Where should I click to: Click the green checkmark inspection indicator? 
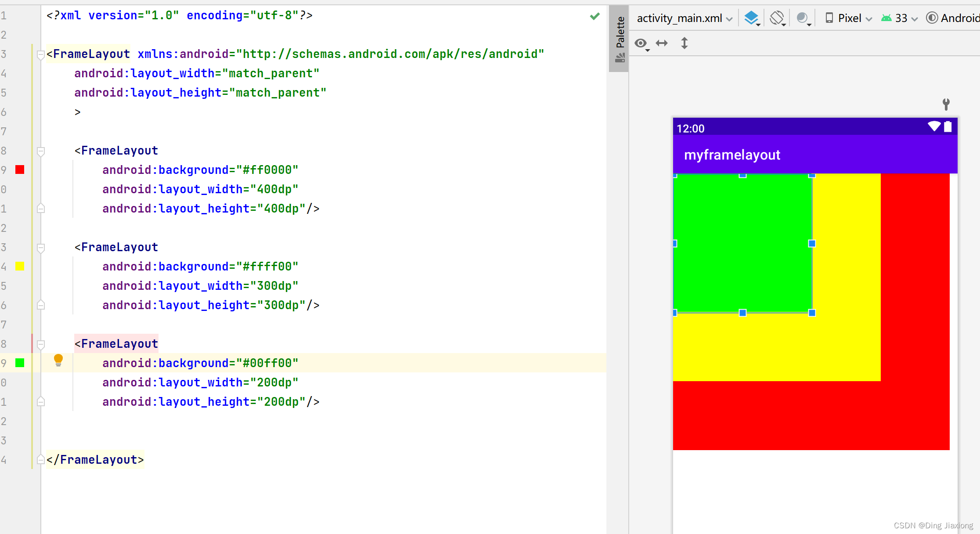pyautogui.click(x=595, y=16)
